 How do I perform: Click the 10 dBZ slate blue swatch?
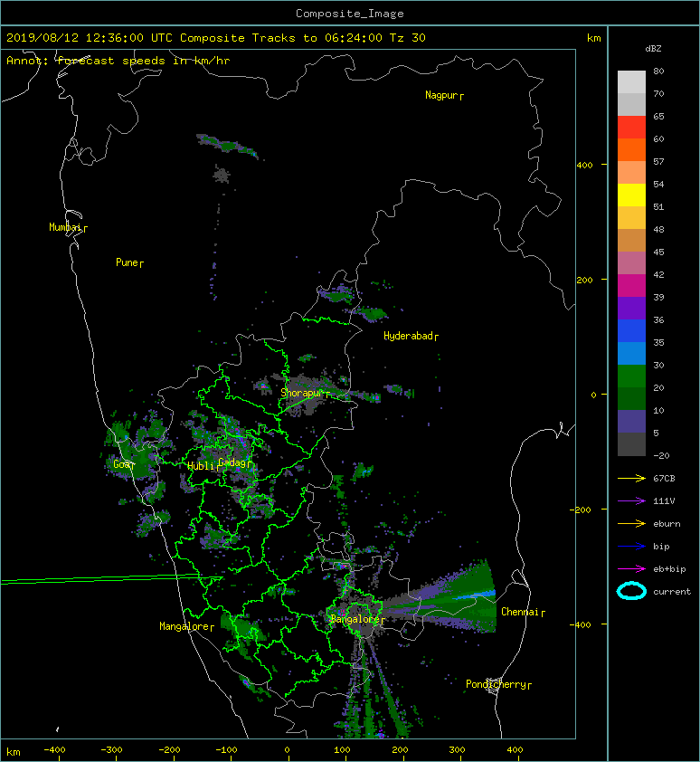click(631, 422)
